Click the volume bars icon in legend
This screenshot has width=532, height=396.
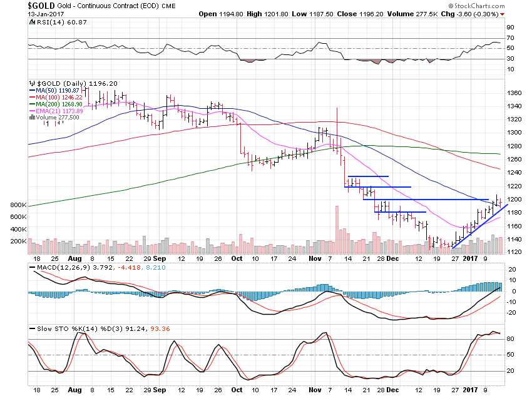(x=32, y=118)
